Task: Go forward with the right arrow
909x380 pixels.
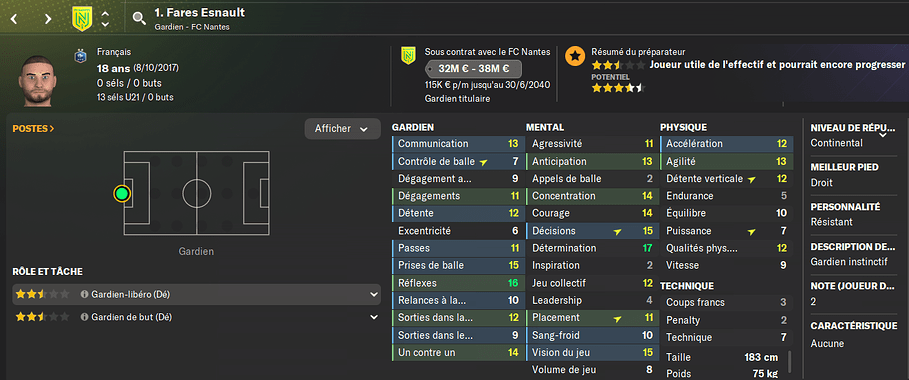Action: (x=48, y=19)
